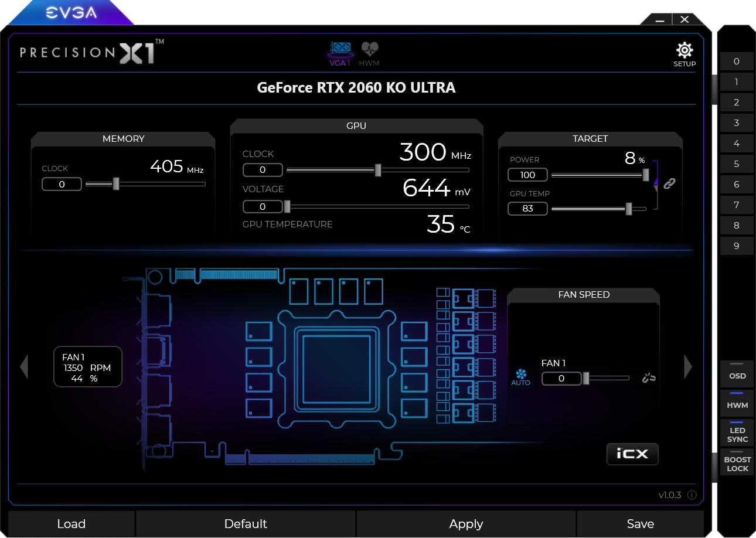The width and height of the screenshot is (756, 538).
Task: Close the Precision X1 window
Action: 685,19
